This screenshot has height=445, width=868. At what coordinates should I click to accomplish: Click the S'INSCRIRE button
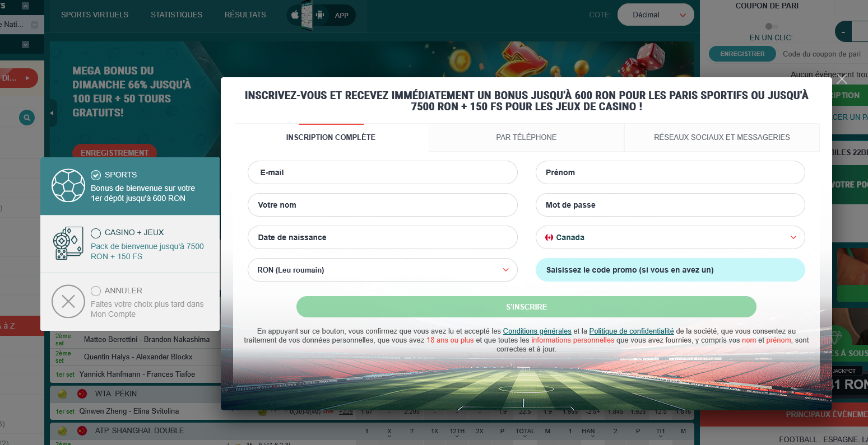click(x=526, y=307)
